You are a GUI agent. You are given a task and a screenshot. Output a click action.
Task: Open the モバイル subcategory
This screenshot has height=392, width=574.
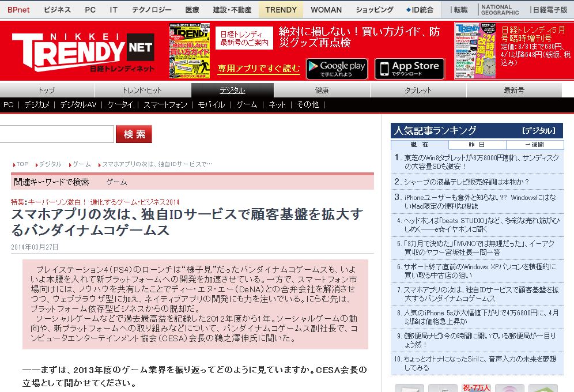click(x=212, y=105)
